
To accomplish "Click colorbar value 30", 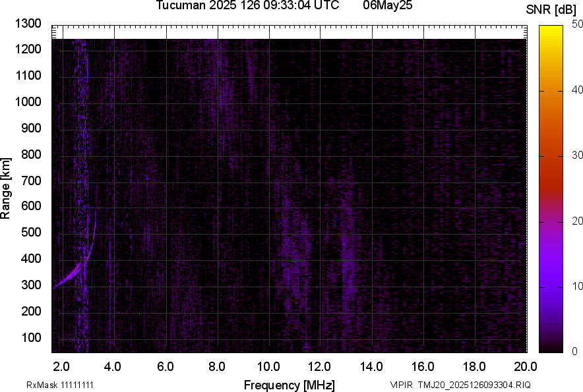I will (577, 155).
